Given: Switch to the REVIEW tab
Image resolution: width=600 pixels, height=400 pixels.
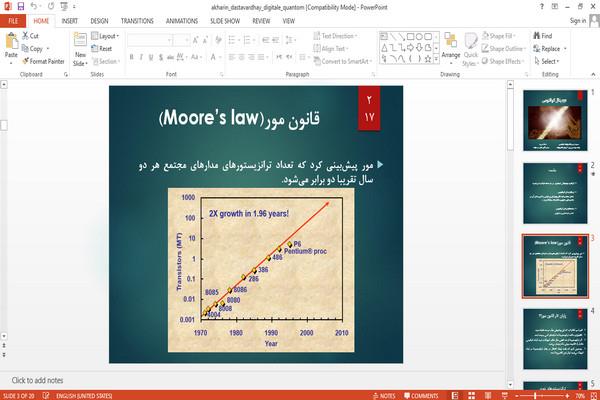Looking at the screenshot, I should click(x=261, y=21).
